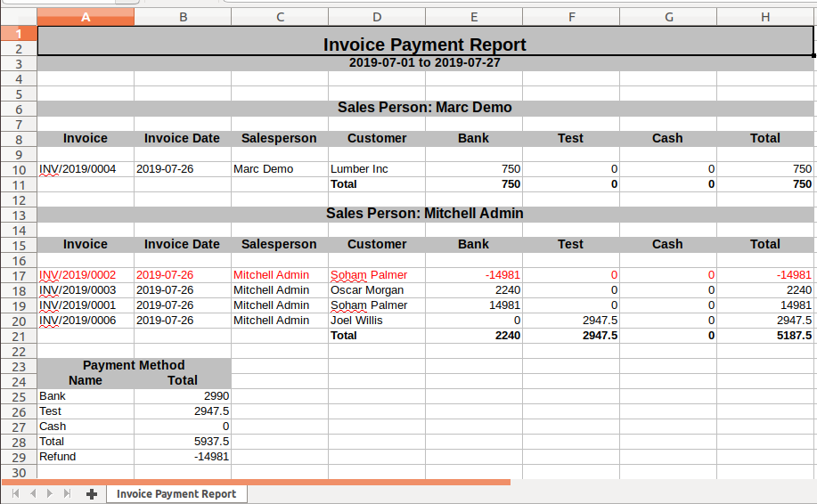Select column H header
The height and width of the screenshot is (504, 817).
(765, 17)
